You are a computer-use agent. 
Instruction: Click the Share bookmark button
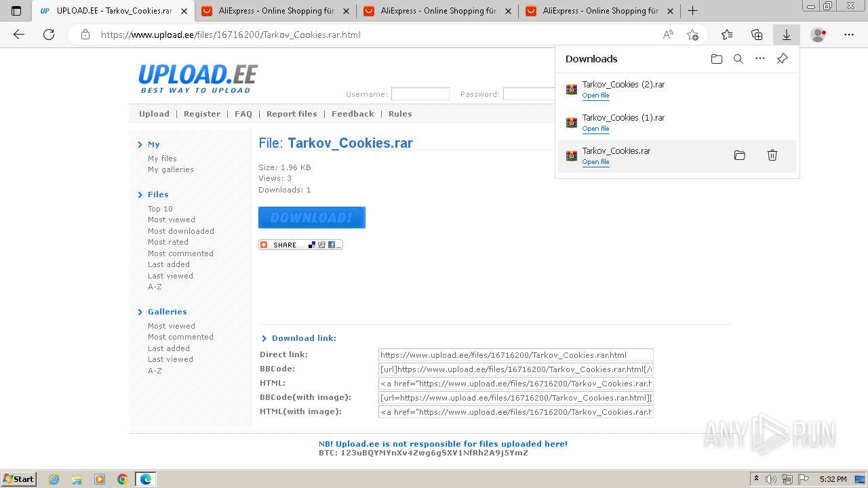point(300,245)
